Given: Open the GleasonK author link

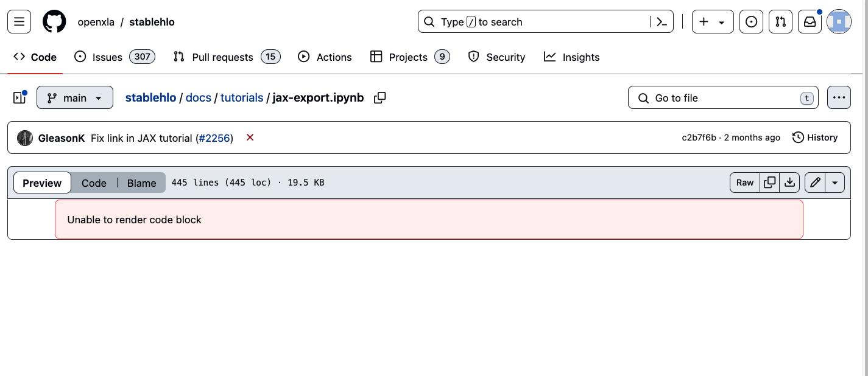Looking at the screenshot, I should point(62,138).
